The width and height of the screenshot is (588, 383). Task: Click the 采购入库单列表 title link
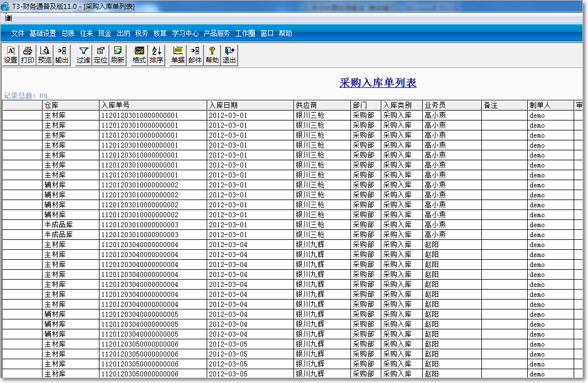[x=377, y=83]
